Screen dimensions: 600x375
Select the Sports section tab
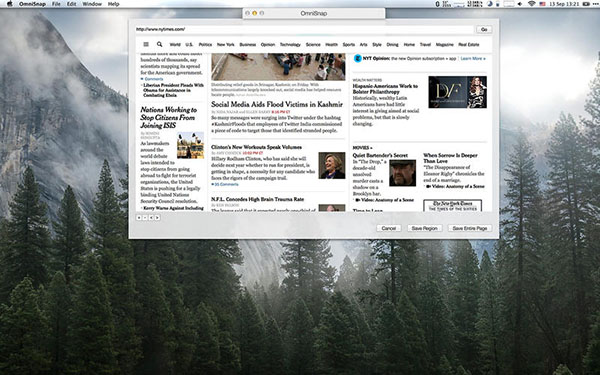coord(349,44)
